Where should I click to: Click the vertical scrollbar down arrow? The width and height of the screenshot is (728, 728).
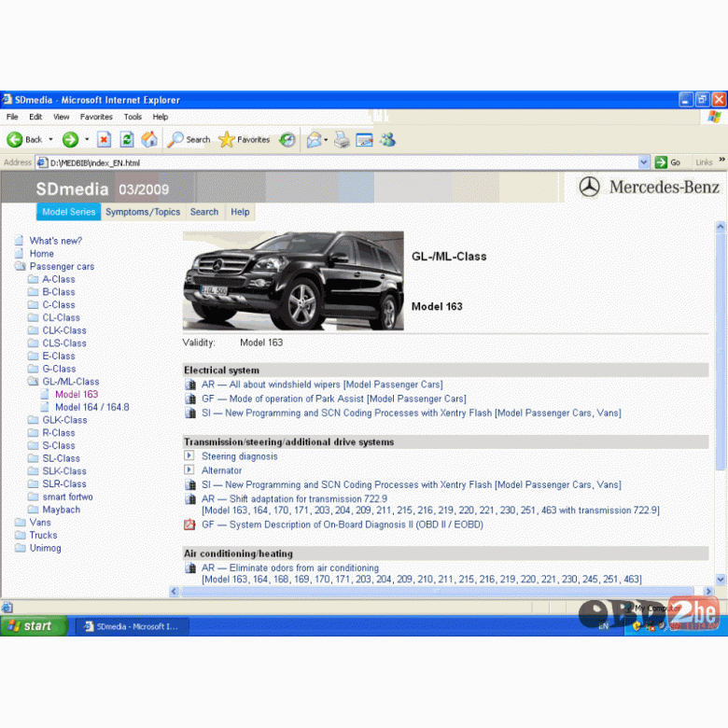click(721, 579)
